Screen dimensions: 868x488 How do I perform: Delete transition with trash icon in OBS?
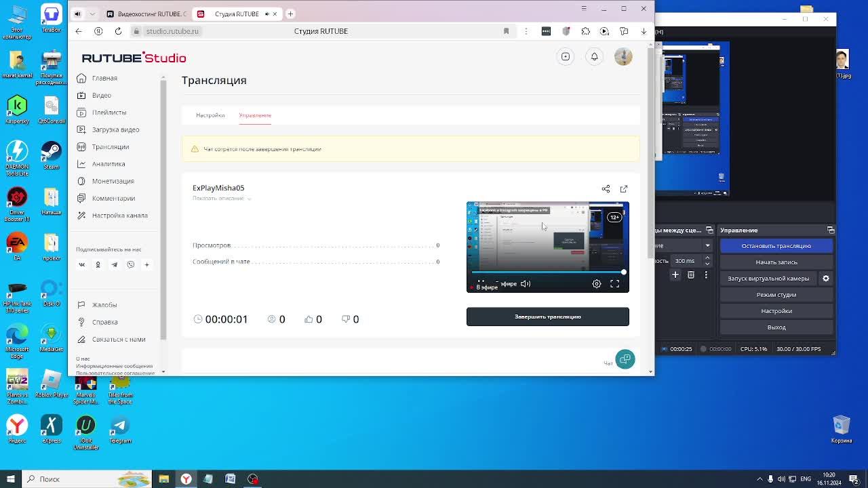click(x=691, y=275)
